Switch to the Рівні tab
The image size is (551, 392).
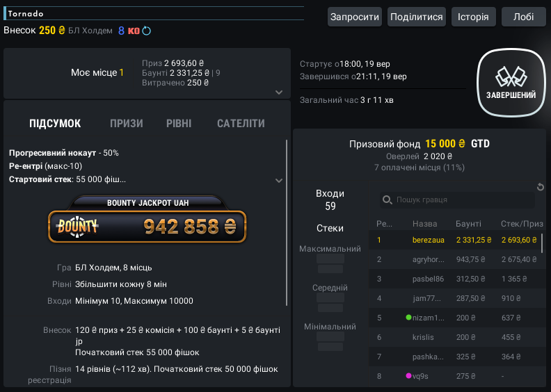pos(179,124)
